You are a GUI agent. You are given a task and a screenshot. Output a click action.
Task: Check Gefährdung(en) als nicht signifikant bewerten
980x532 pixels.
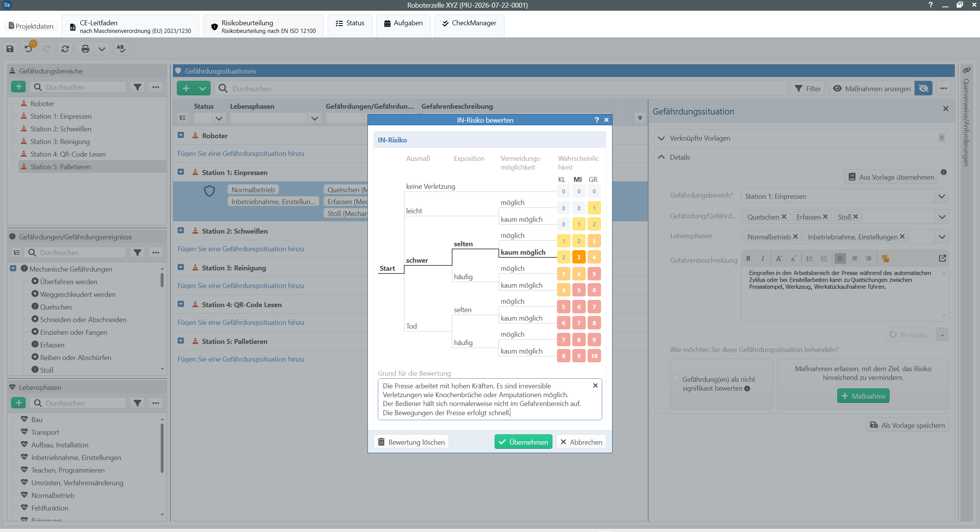click(676, 379)
